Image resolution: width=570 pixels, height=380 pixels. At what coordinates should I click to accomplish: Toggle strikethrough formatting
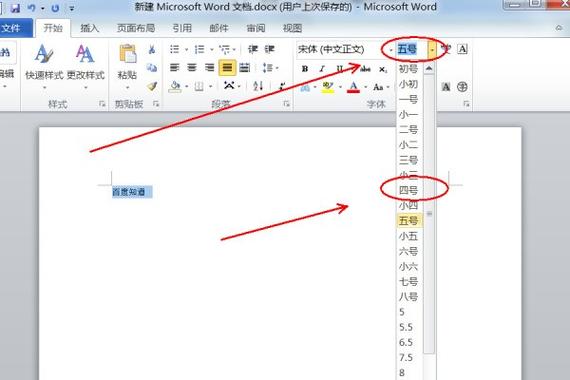click(x=365, y=68)
